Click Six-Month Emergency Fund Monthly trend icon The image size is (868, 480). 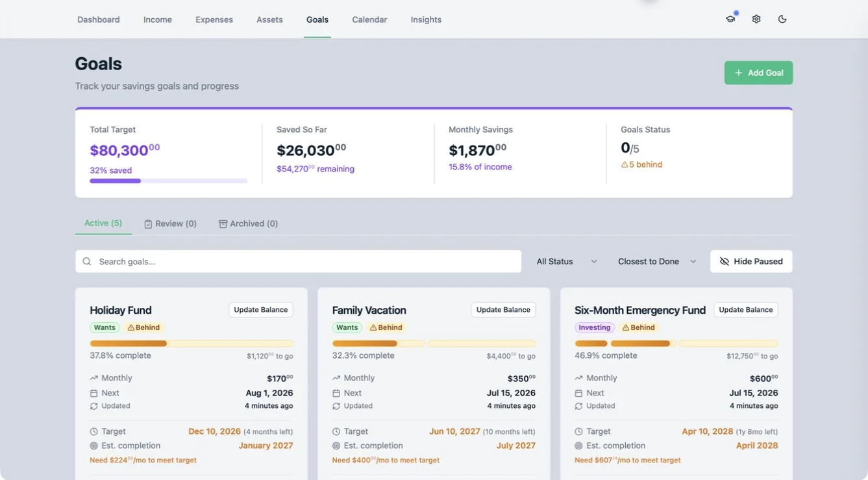click(579, 378)
